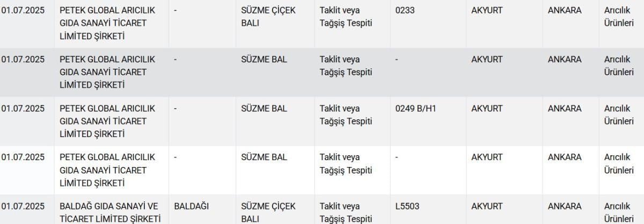Click PETEK GLOBAL company in the gray row
The image size is (644, 224).
[x=107, y=72]
